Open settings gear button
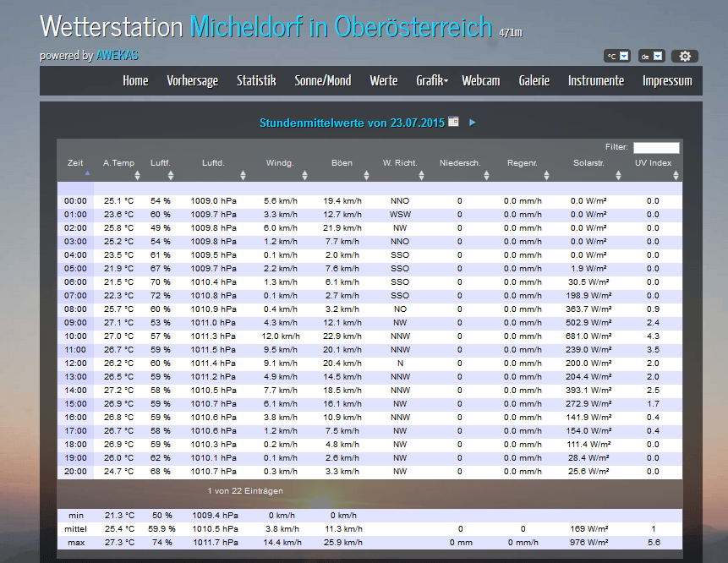The image size is (728, 563). (685, 56)
